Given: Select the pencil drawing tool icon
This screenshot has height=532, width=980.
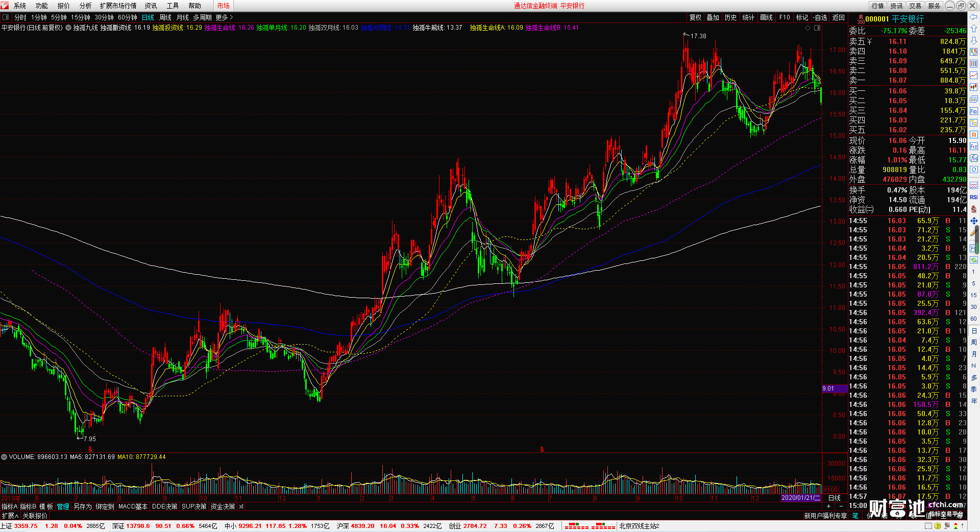Looking at the screenshot, I should point(974,232).
